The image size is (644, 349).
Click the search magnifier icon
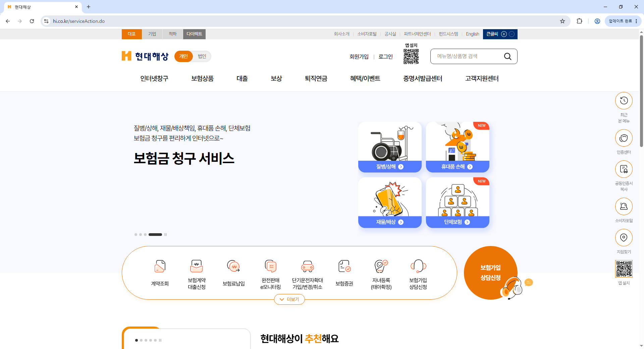507,56
